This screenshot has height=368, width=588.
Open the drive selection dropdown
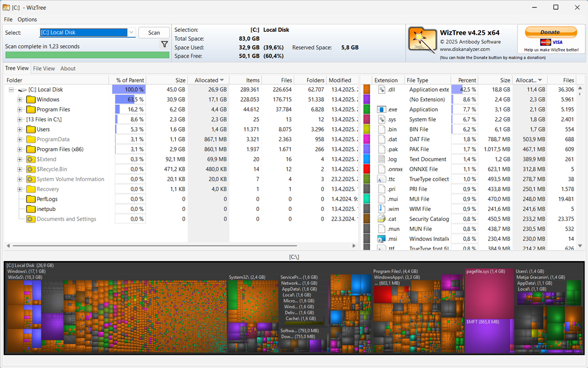(x=131, y=32)
